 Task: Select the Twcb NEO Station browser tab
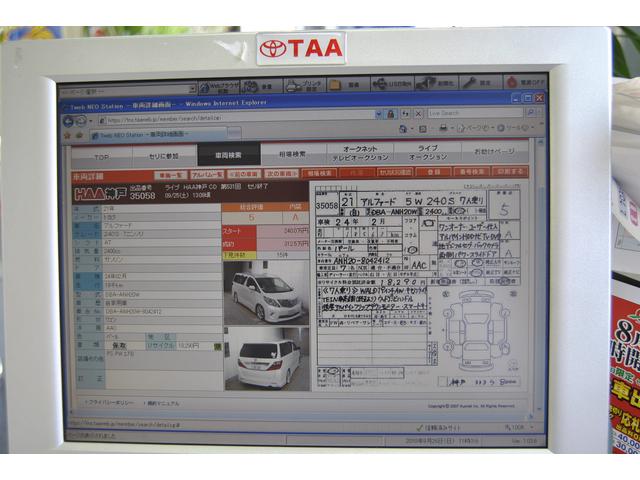point(158,134)
